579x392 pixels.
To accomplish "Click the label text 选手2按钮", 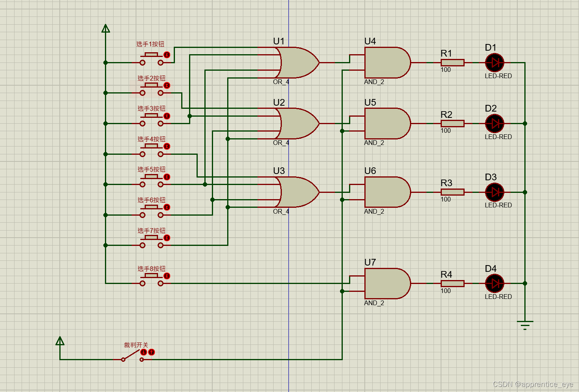I will coord(152,78).
